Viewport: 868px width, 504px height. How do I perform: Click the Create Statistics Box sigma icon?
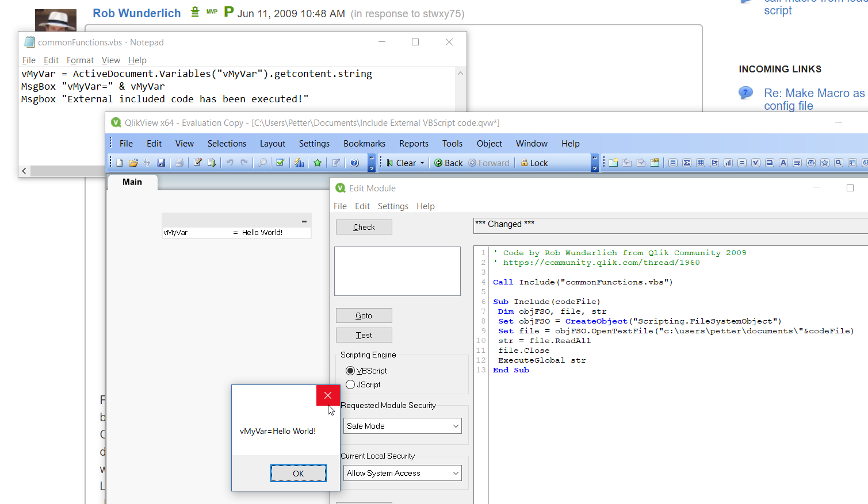687,163
